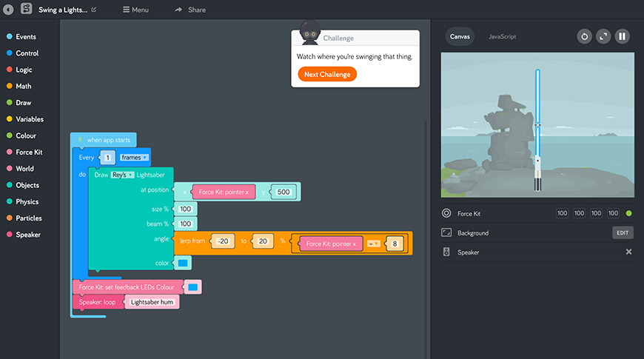Select the Force Kit pointer x angle block
This screenshot has width=644, height=359.
click(x=332, y=244)
